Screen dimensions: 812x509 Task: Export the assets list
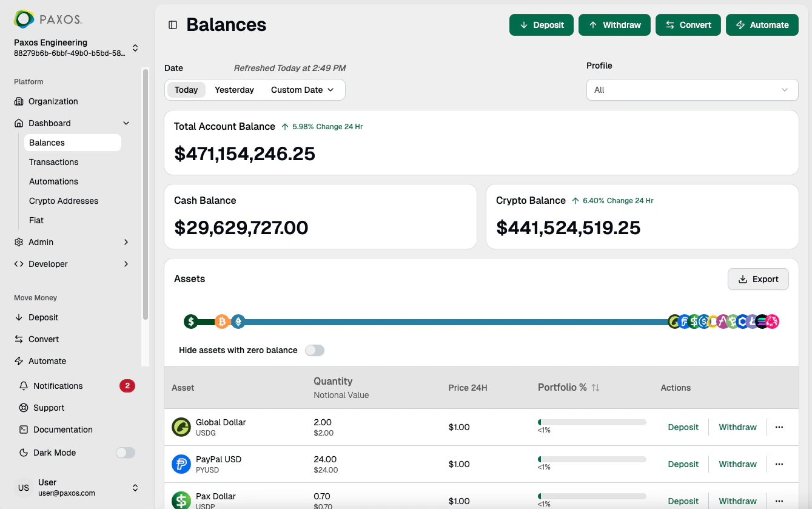(x=758, y=279)
